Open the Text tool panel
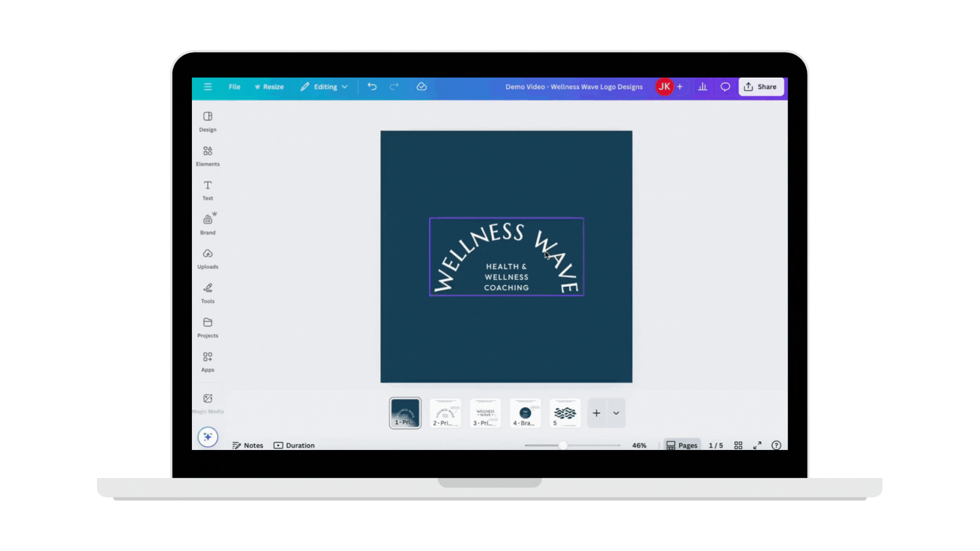Image resolution: width=980 pixels, height=551 pixels. click(208, 190)
